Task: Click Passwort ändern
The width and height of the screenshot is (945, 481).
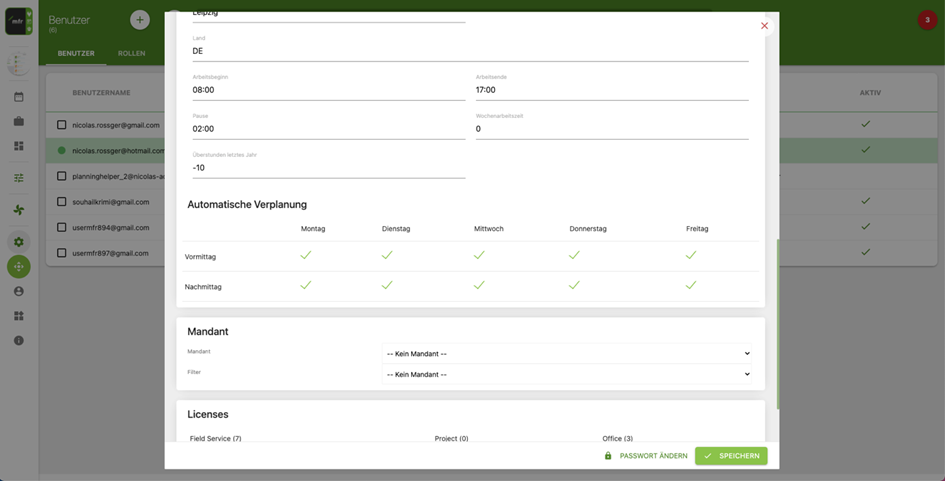Action: click(x=653, y=456)
